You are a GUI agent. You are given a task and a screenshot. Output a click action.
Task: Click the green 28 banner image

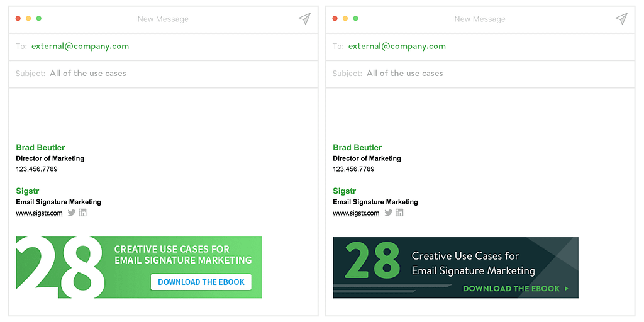(139, 267)
